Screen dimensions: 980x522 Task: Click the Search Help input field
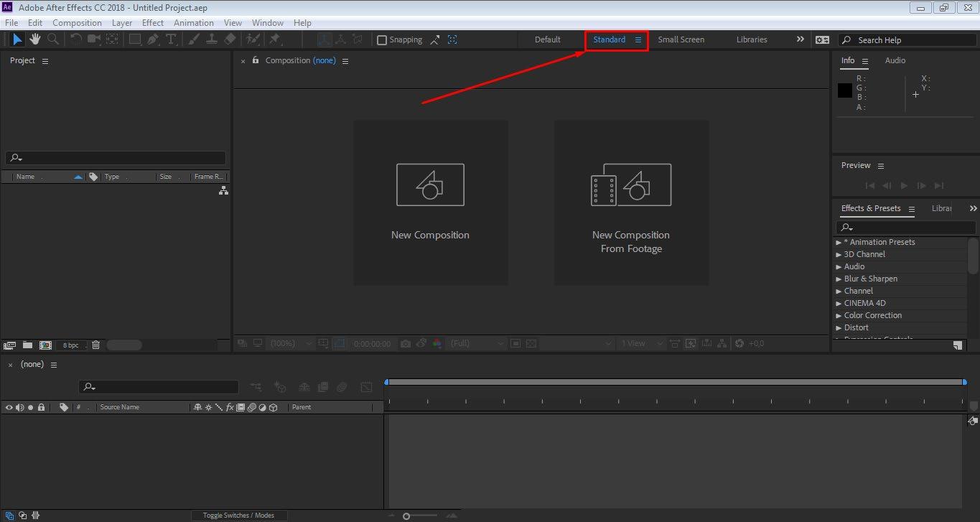[907, 40]
